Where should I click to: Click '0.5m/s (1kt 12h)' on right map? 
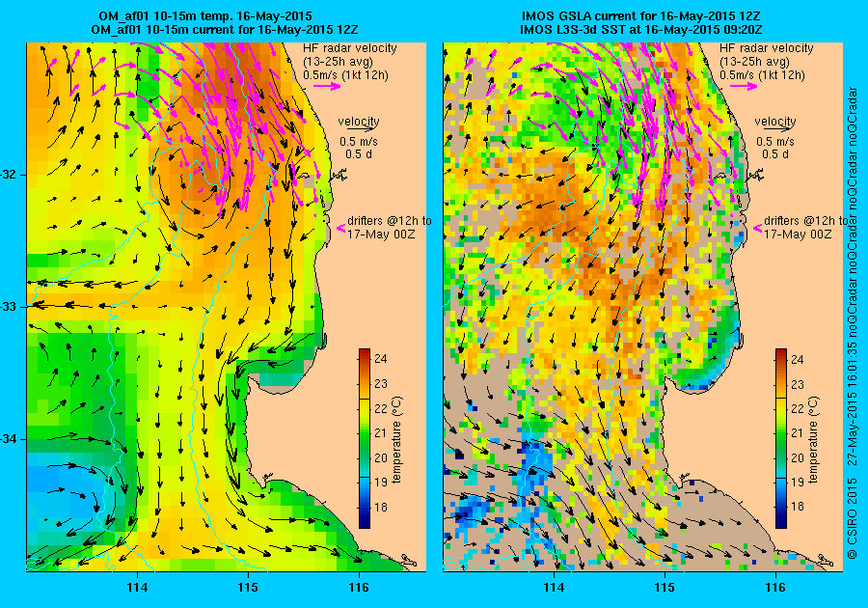762,75
